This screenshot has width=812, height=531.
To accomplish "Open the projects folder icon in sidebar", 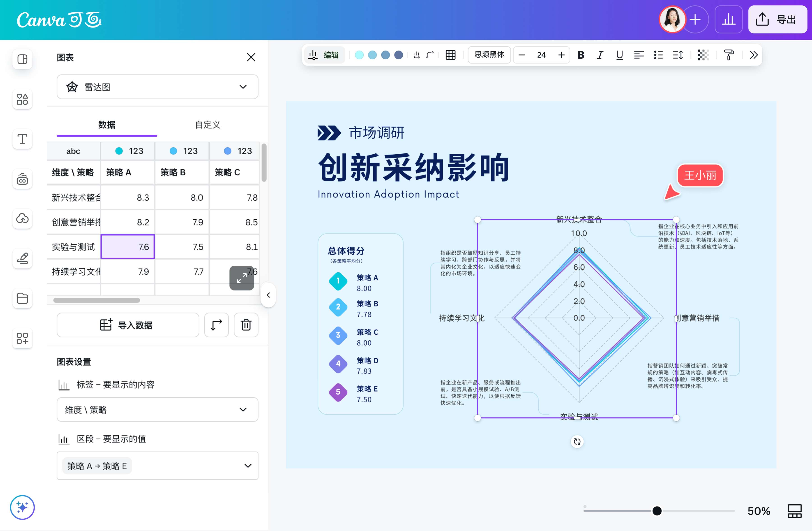I will [23, 298].
